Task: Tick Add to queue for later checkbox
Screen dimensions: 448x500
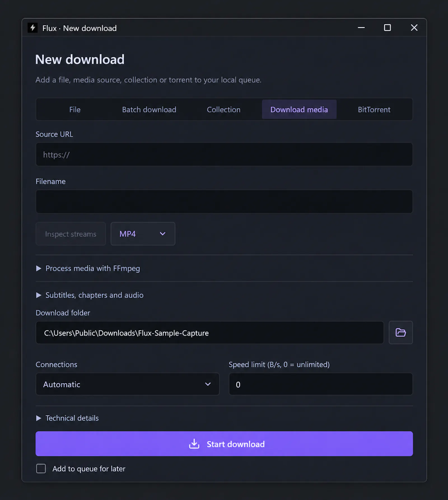Action: tap(41, 468)
